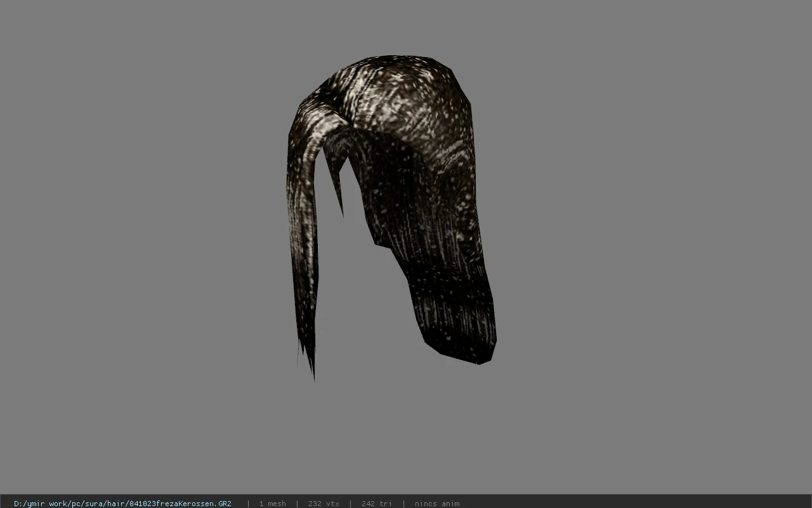Click the '242 tri' triangle count
Image resolution: width=812 pixels, height=508 pixels.
(x=376, y=504)
